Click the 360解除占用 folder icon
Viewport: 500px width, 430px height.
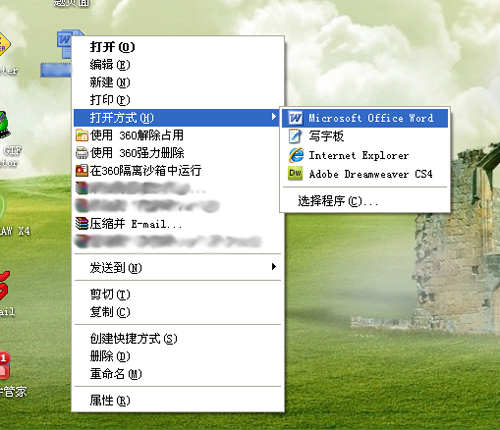82,135
